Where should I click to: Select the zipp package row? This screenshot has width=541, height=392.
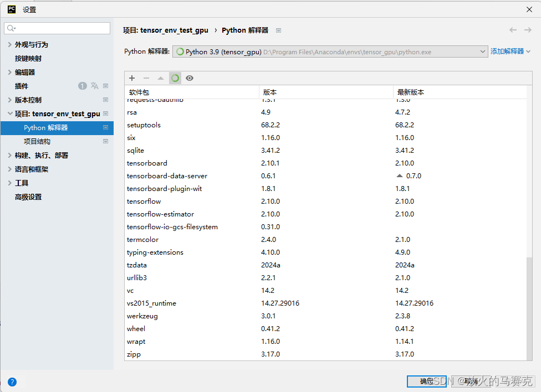326,354
